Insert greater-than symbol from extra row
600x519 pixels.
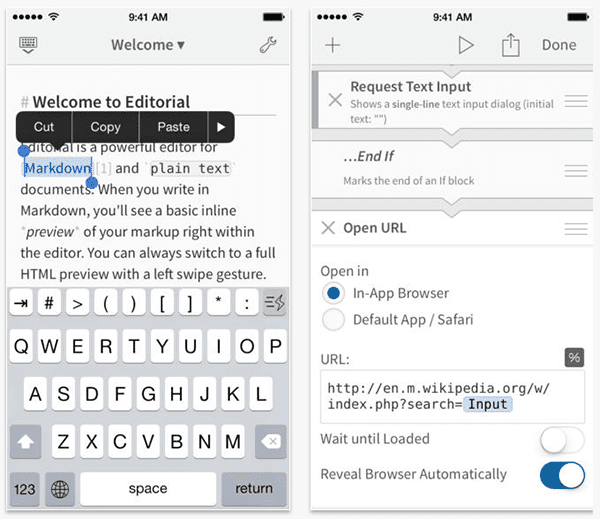pos(77,303)
